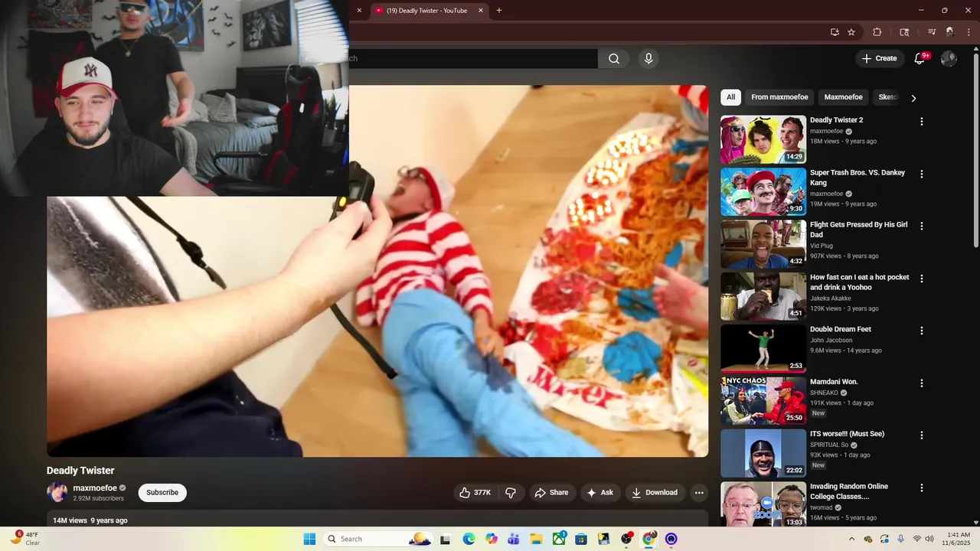Open YouTube account avatar menu
The height and width of the screenshot is (551, 980).
coord(949,59)
